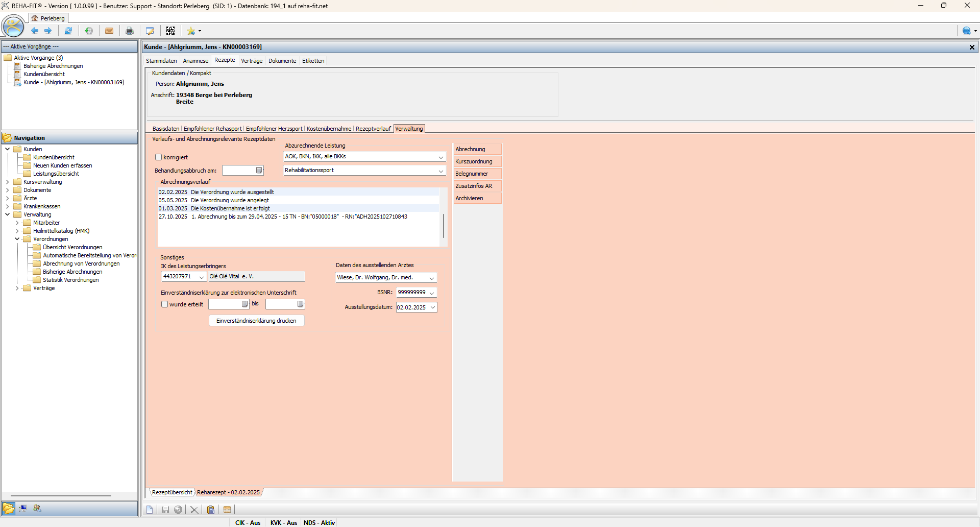The height and width of the screenshot is (527, 980).
Task: Click the clipboard paste icon
Action: pos(211,510)
